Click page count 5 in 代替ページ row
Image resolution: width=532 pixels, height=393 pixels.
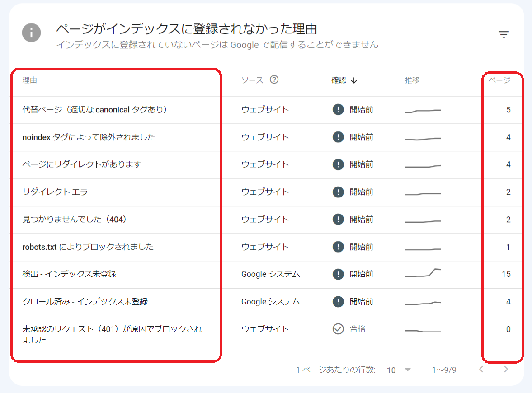click(508, 110)
